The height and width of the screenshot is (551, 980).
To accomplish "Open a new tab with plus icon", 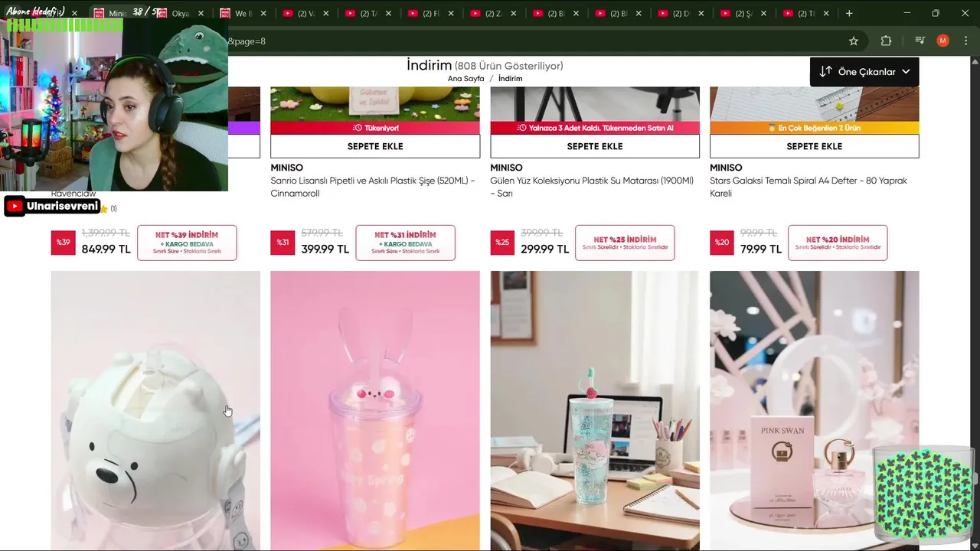I will coord(848,13).
